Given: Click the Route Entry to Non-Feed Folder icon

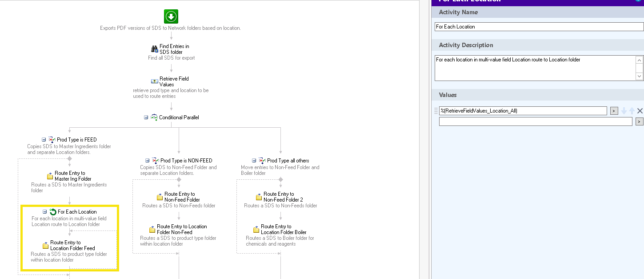Looking at the screenshot, I should tap(160, 197).
